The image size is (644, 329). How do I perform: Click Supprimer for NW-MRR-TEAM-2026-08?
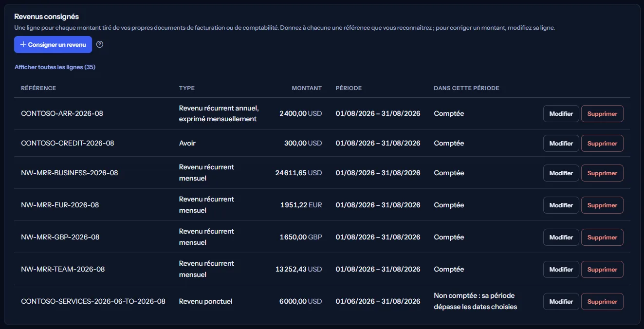tap(602, 270)
